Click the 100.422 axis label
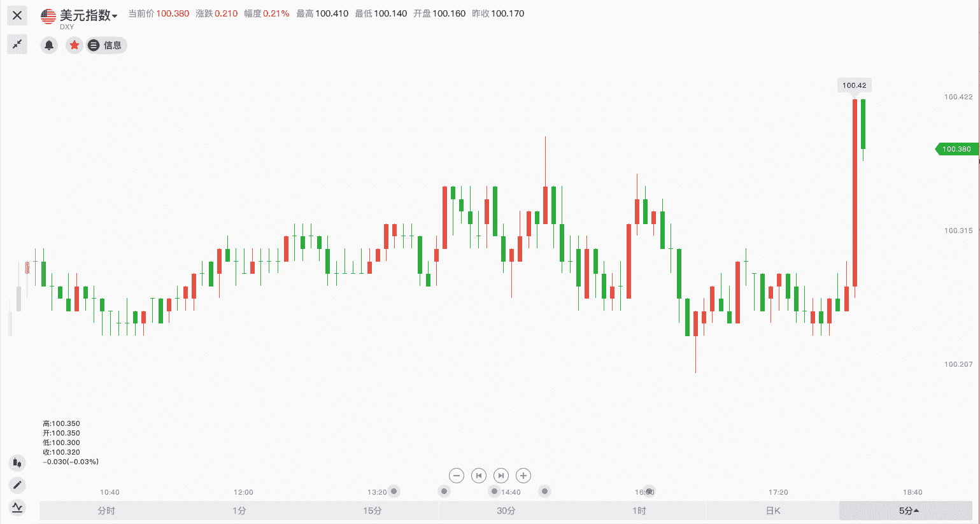Screen dimensions: 980x524 958,97
